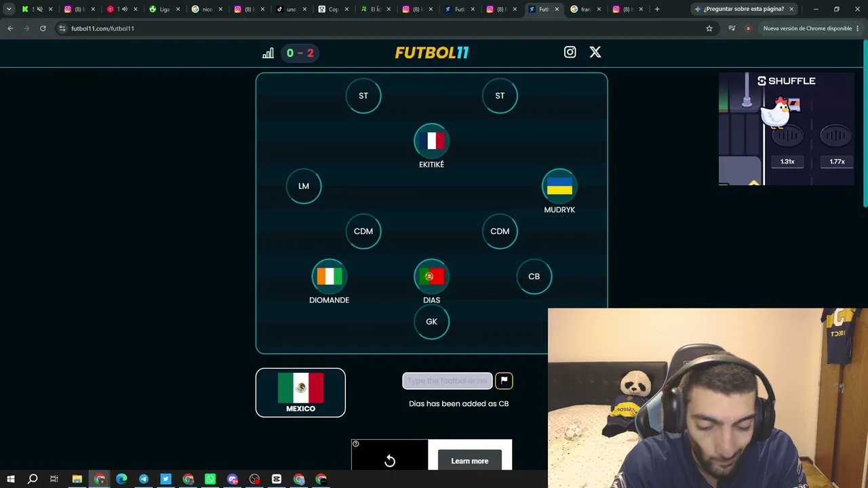Open the Twitter app on the taskbar
The height and width of the screenshot is (488, 868).
pos(166,479)
